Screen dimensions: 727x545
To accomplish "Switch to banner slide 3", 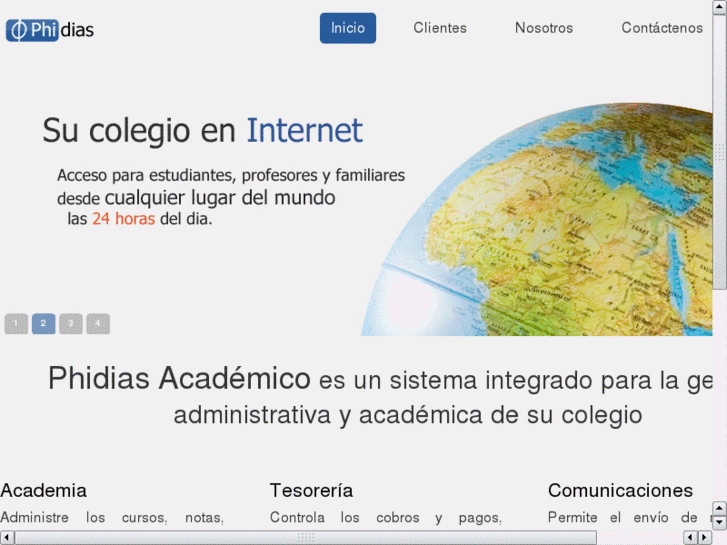I will point(71,324).
